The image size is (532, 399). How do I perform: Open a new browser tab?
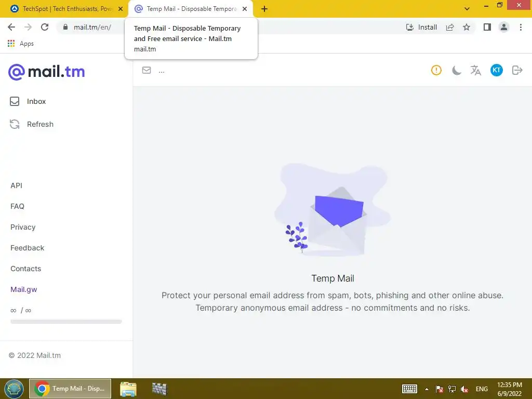tap(264, 9)
